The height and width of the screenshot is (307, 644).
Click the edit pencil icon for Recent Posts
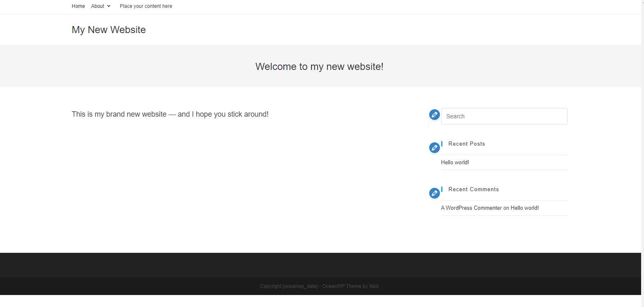(434, 147)
